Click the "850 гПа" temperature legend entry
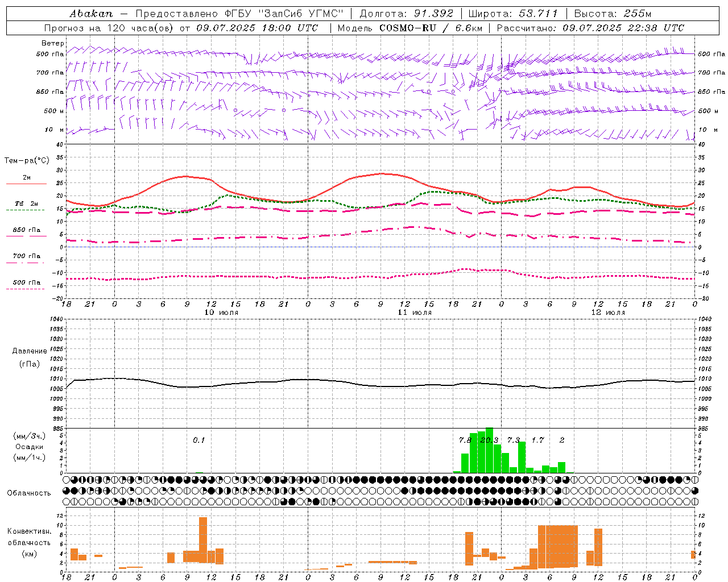 pos(26,230)
